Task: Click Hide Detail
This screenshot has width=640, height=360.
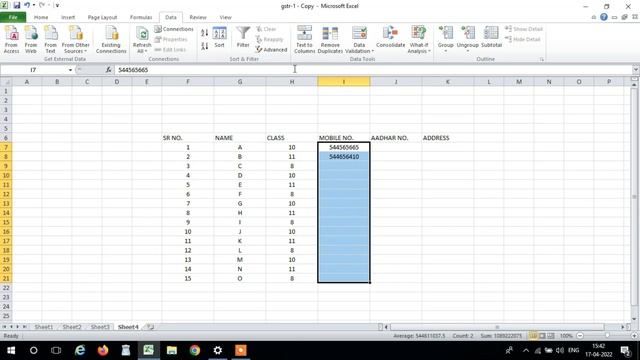Action: tap(523, 39)
